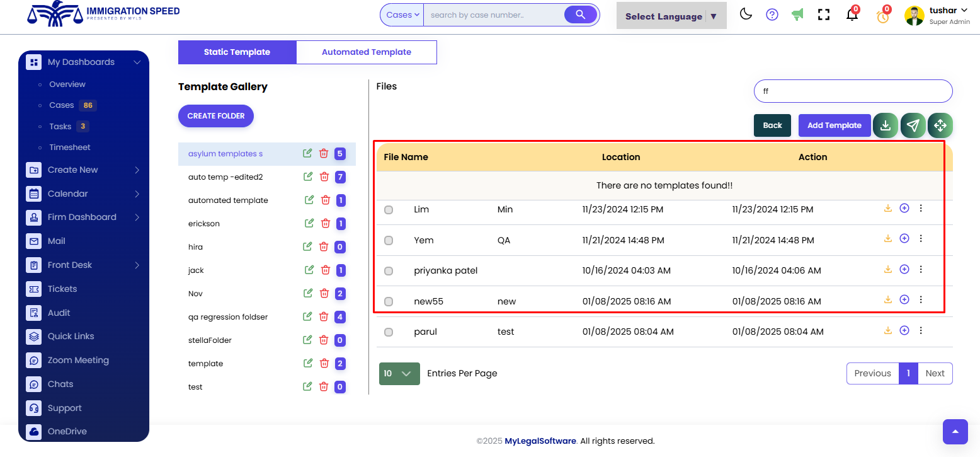Toggle dark mode moon icon
Screen dimensions: 980x457
746,14
